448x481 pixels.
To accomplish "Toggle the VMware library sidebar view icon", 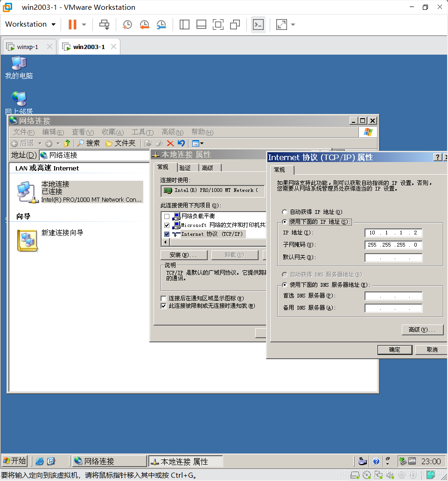I will pyautogui.click(x=184, y=25).
